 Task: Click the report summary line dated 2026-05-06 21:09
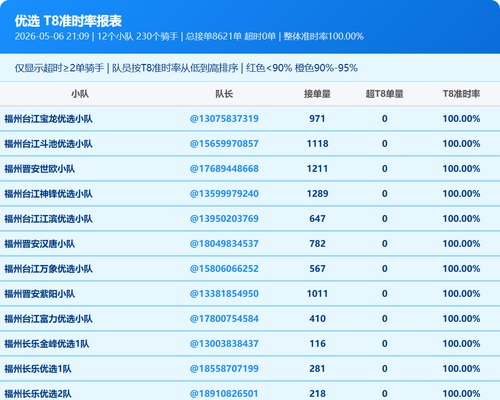(189, 36)
